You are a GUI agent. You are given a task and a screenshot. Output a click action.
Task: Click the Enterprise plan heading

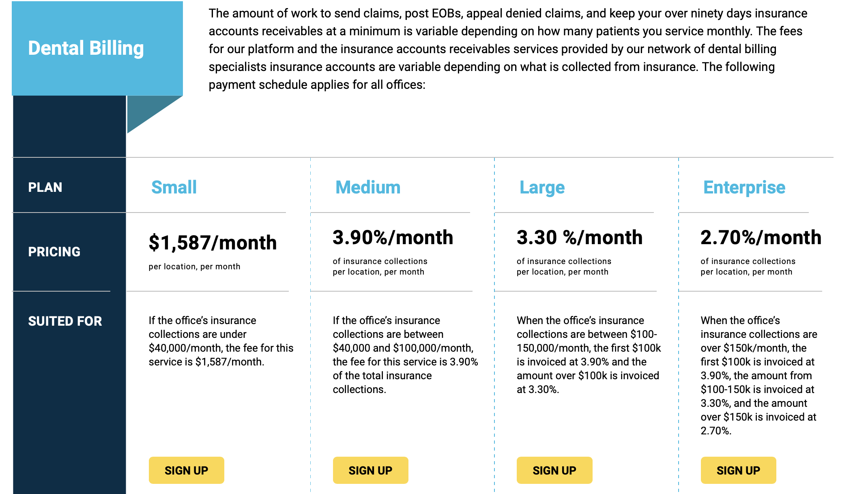pos(744,187)
